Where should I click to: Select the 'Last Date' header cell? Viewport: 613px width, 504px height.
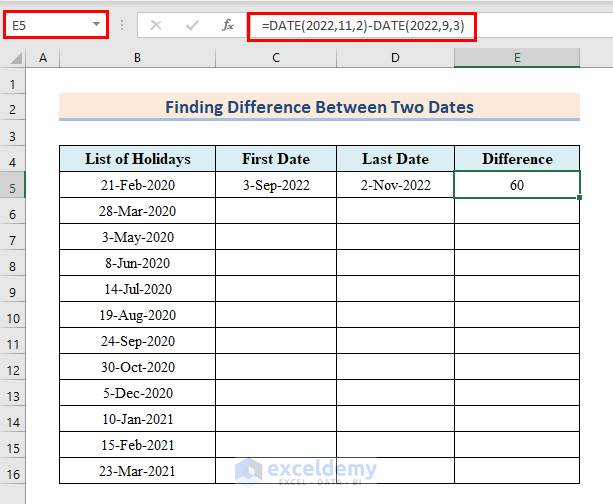tap(395, 159)
